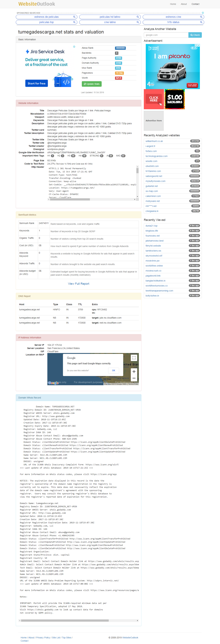
Task: Open wixsite.com analysis link
Action: 151,161
